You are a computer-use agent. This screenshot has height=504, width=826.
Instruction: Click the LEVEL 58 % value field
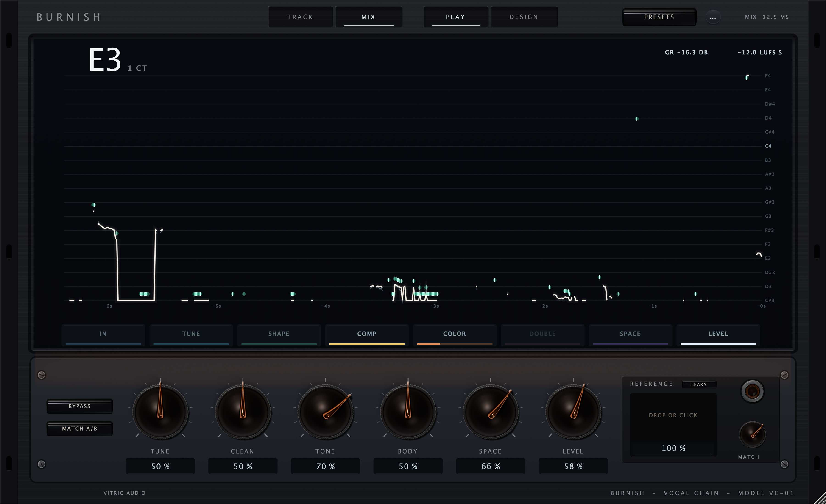[x=573, y=466]
